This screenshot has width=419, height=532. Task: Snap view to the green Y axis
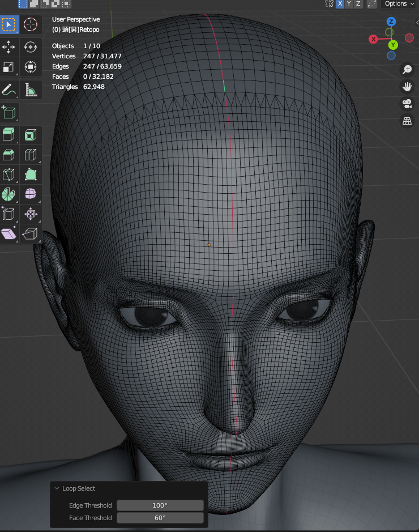pos(393,45)
